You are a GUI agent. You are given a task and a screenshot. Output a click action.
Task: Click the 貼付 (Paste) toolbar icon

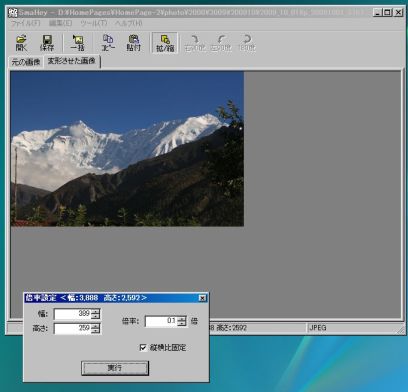133,43
